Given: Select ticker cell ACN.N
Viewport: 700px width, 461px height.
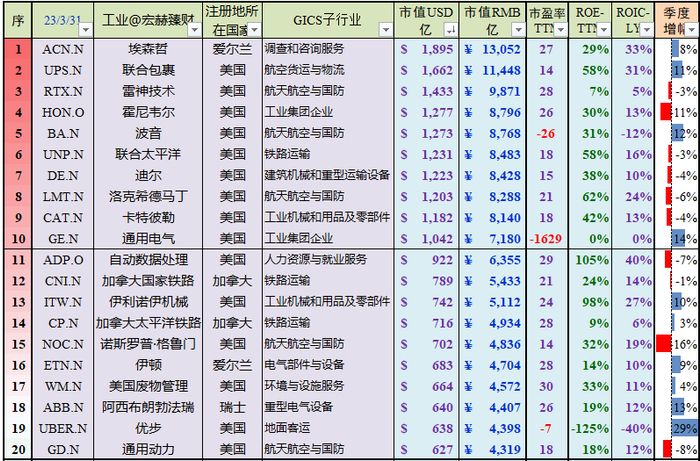Looking at the screenshot, I should [x=63, y=49].
